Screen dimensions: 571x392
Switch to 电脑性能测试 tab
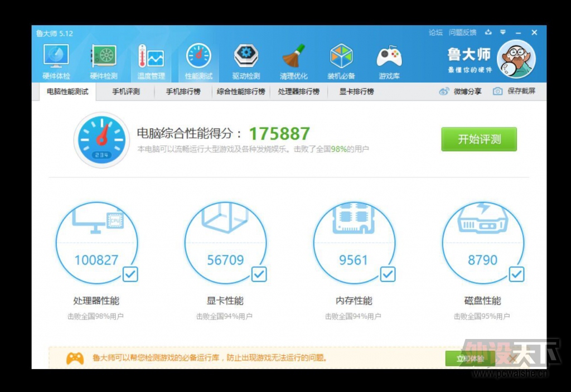(x=67, y=91)
